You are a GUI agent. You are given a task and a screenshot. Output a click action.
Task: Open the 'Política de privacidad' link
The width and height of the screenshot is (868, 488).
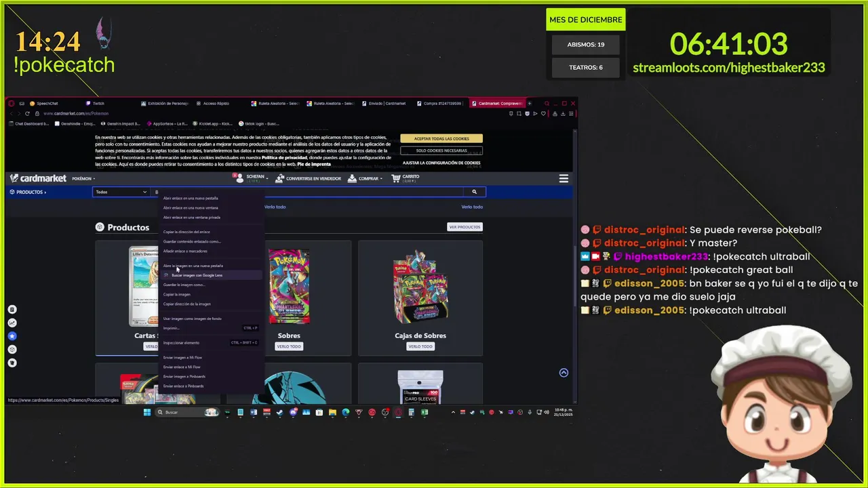(283, 157)
